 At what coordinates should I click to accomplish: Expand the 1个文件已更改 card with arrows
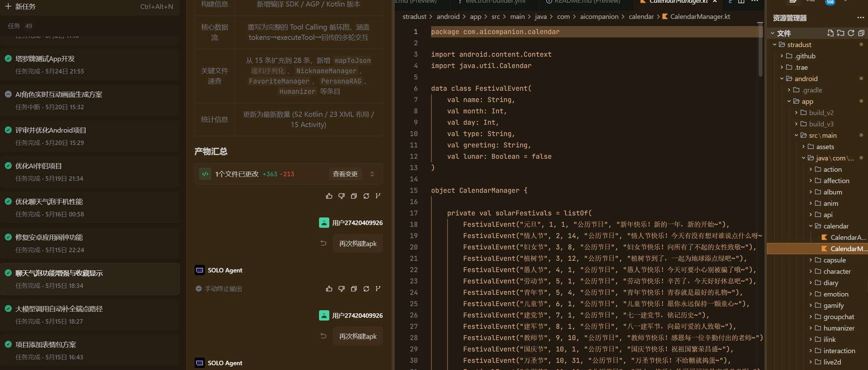click(372, 174)
